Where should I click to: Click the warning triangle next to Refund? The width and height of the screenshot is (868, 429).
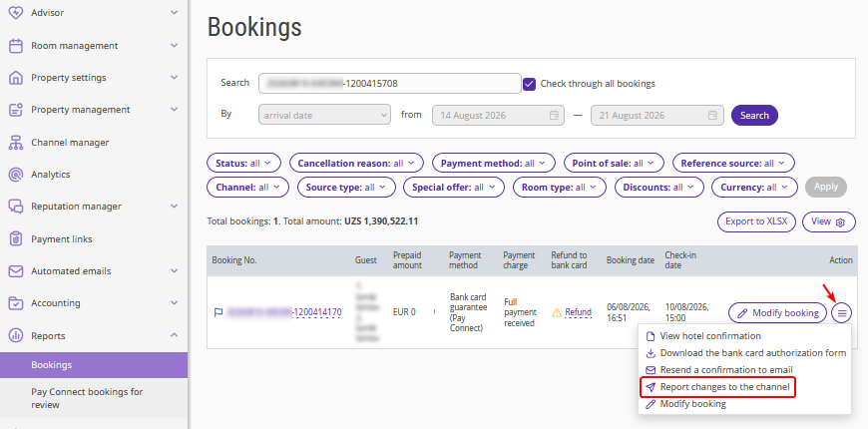tap(557, 312)
